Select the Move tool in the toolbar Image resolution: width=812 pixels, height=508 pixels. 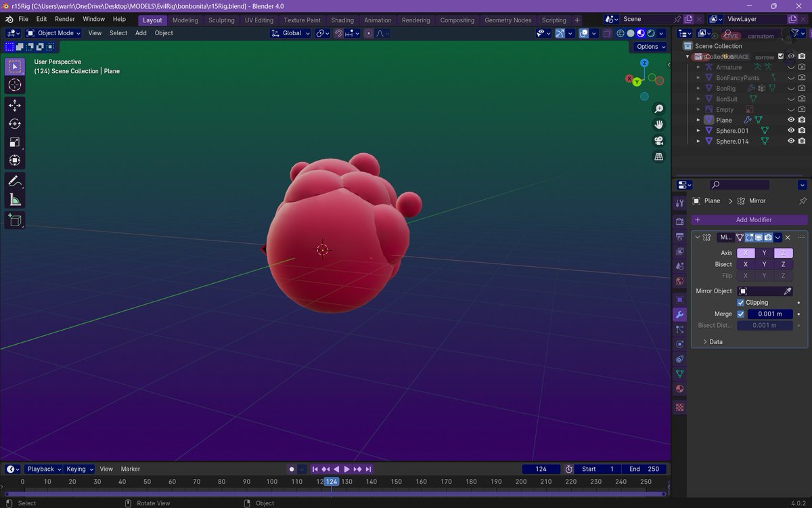click(x=15, y=106)
